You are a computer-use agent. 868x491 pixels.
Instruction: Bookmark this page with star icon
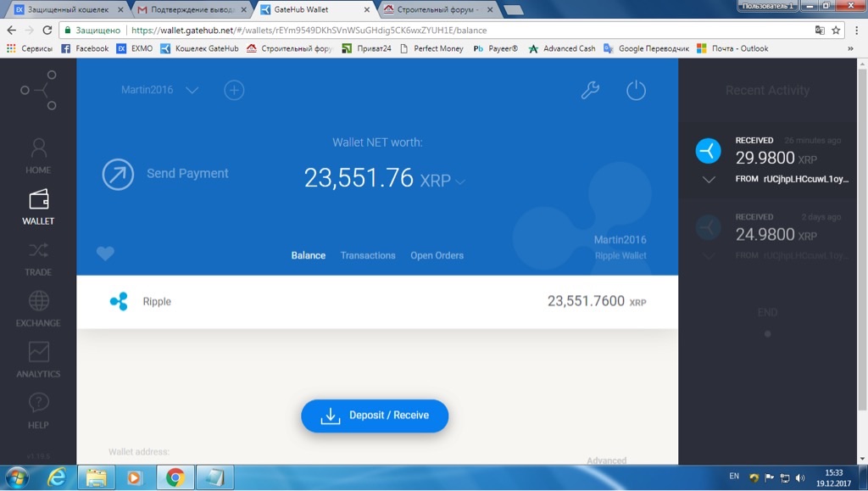pos(836,30)
